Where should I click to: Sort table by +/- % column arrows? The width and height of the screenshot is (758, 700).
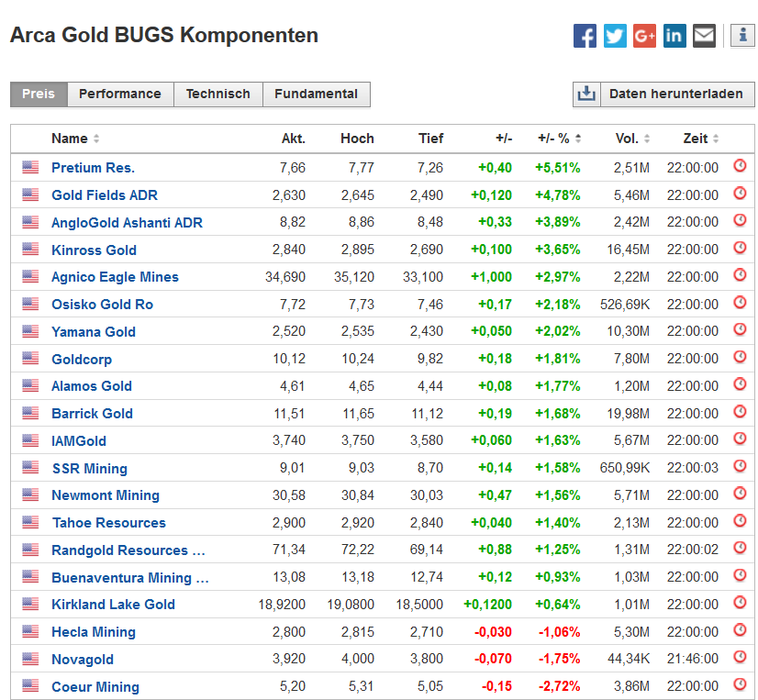pyautogui.click(x=578, y=139)
